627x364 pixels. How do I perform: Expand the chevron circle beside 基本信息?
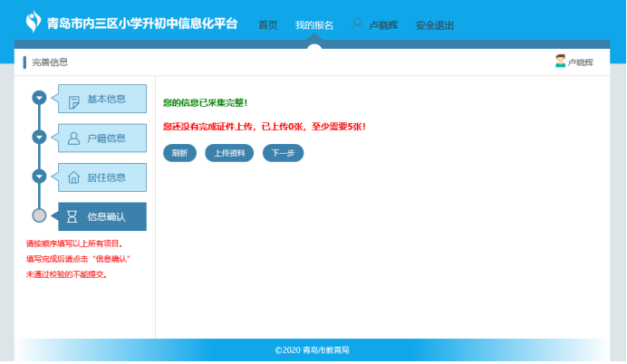pos(39,98)
